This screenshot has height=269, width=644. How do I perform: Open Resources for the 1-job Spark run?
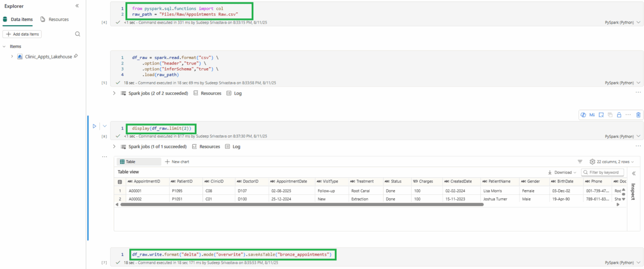click(x=207, y=147)
